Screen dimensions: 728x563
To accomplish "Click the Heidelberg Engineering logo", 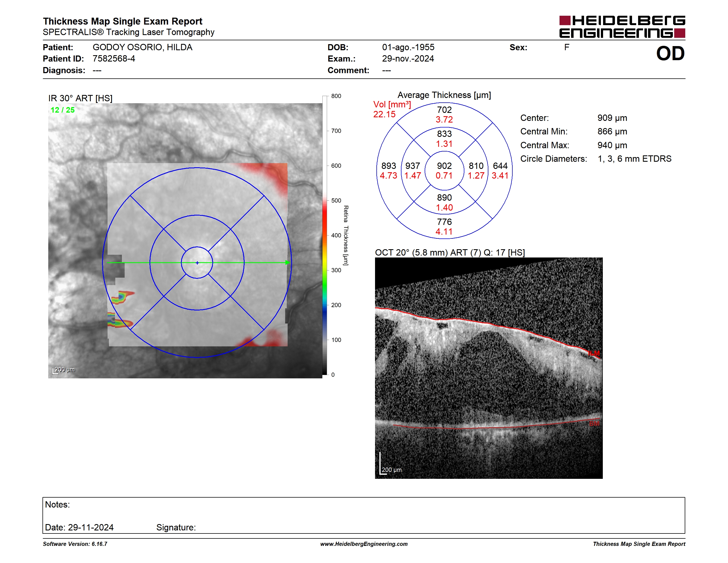I will (622, 27).
